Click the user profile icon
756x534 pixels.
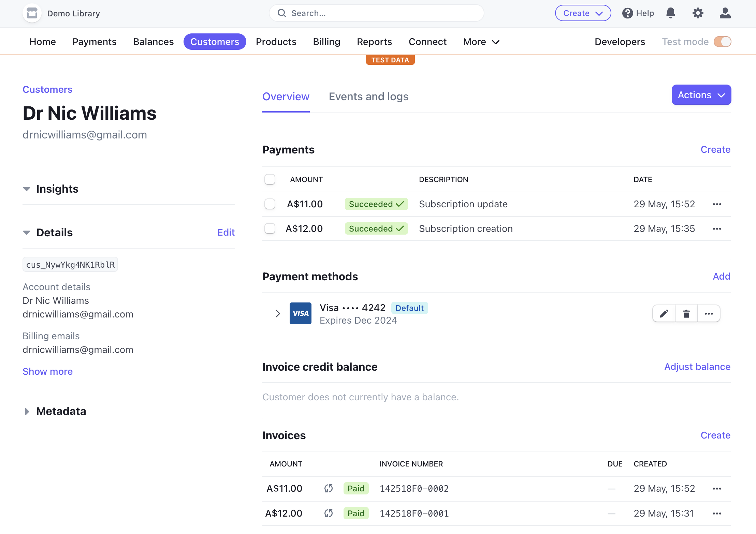[725, 13]
